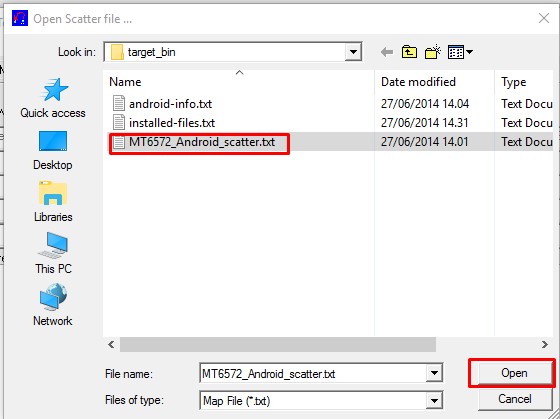Select installed-files.txt file name

tap(172, 123)
